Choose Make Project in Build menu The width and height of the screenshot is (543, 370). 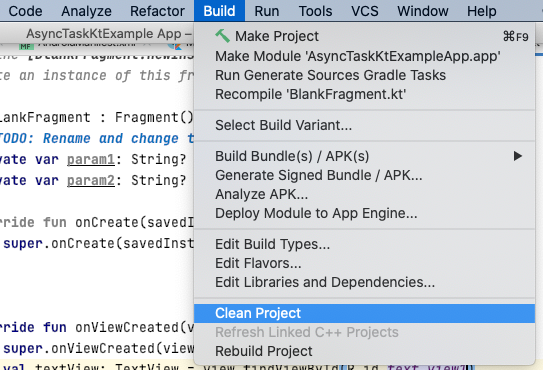tap(364, 36)
